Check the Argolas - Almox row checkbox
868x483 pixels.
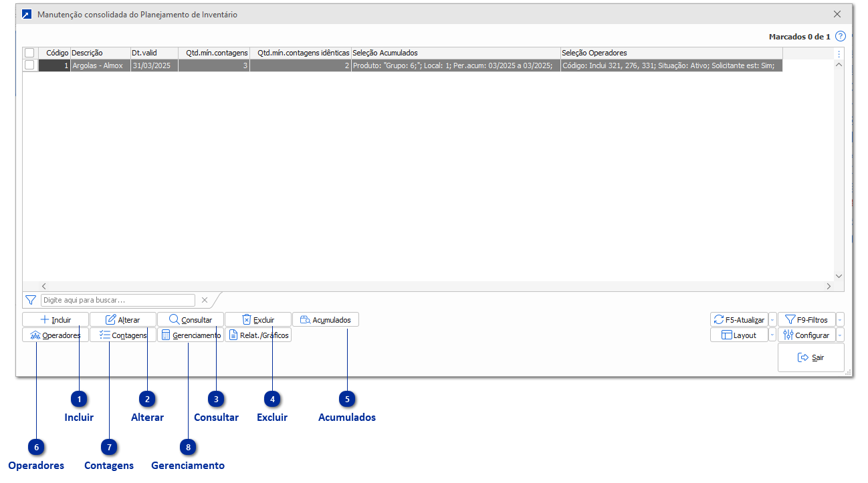(29, 65)
